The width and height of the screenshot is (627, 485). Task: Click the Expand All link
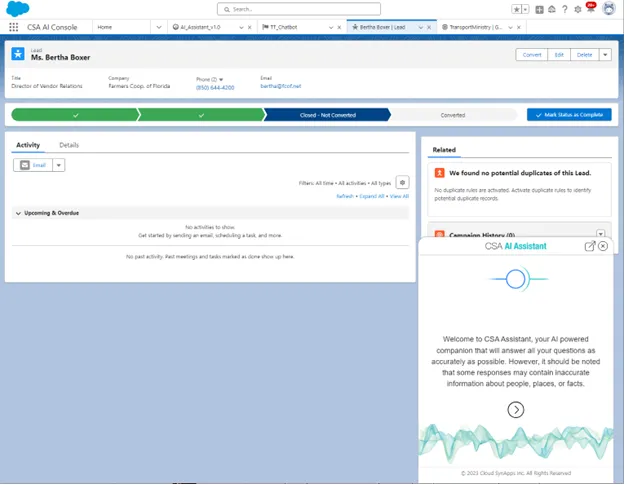[x=373, y=197]
